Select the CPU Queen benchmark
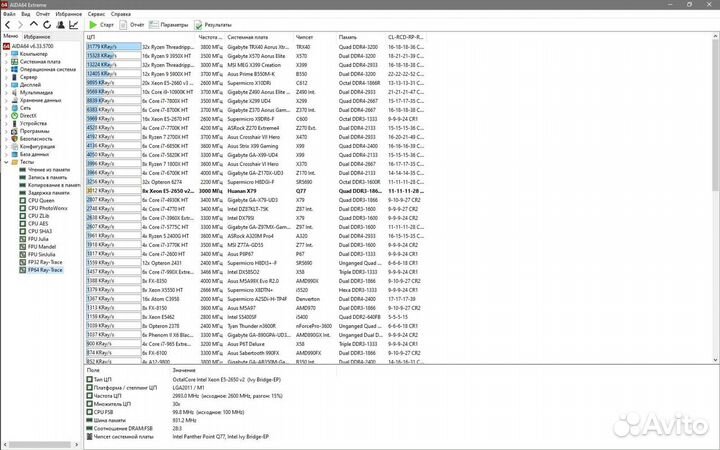The height and width of the screenshot is (450, 720). 39,199
